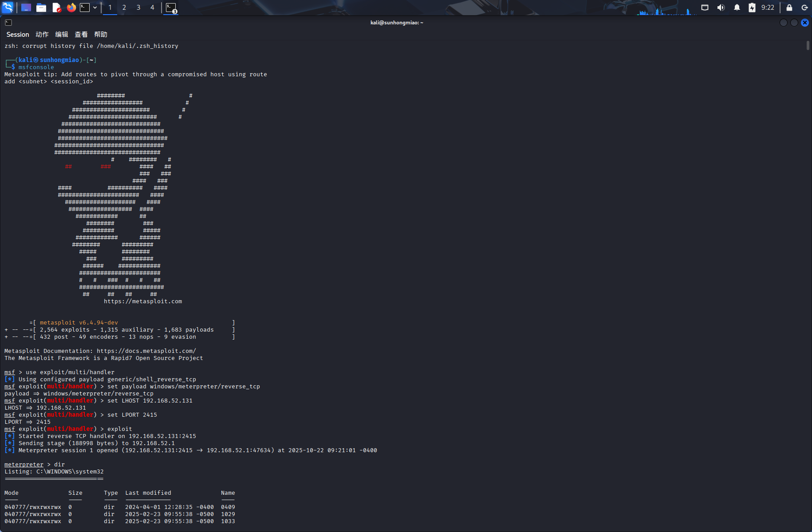This screenshot has width=812, height=532.
Task: Open the volume control icon
Action: [721, 8]
